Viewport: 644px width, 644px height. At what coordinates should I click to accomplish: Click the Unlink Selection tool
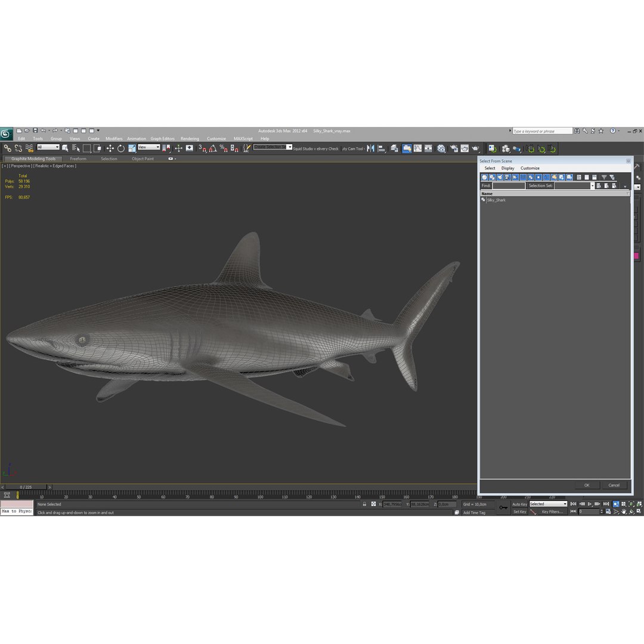pos(18,148)
